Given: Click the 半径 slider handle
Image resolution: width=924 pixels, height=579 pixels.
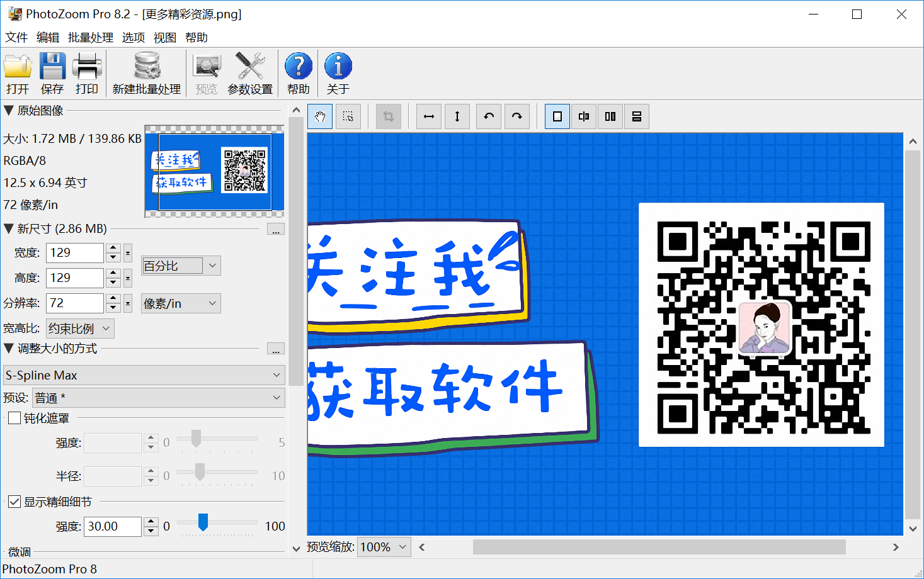Looking at the screenshot, I should [x=200, y=471].
